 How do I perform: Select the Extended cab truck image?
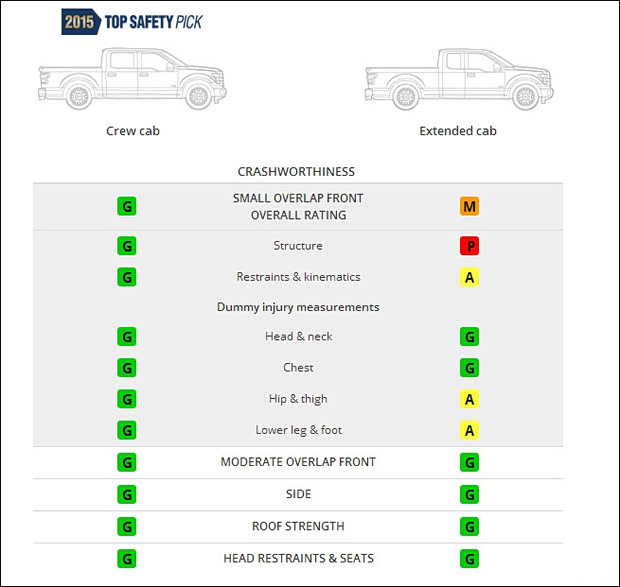458,79
